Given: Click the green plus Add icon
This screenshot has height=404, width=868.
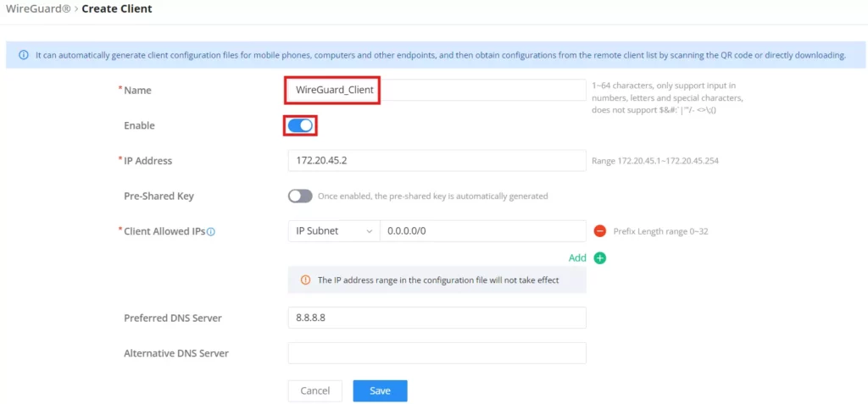Looking at the screenshot, I should (599, 257).
